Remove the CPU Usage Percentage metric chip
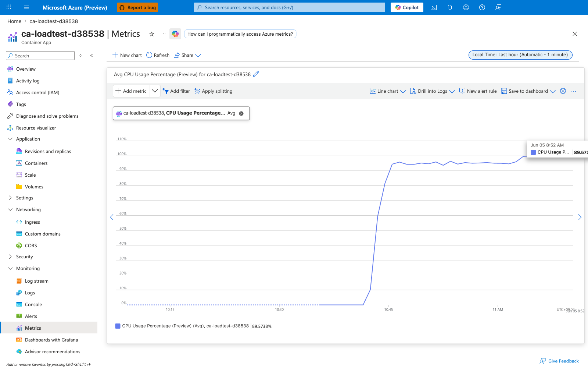This screenshot has height=368, width=588. (241, 113)
